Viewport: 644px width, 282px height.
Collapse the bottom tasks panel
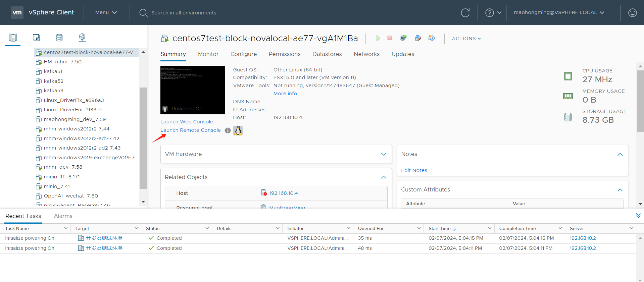click(x=638, y=216)
